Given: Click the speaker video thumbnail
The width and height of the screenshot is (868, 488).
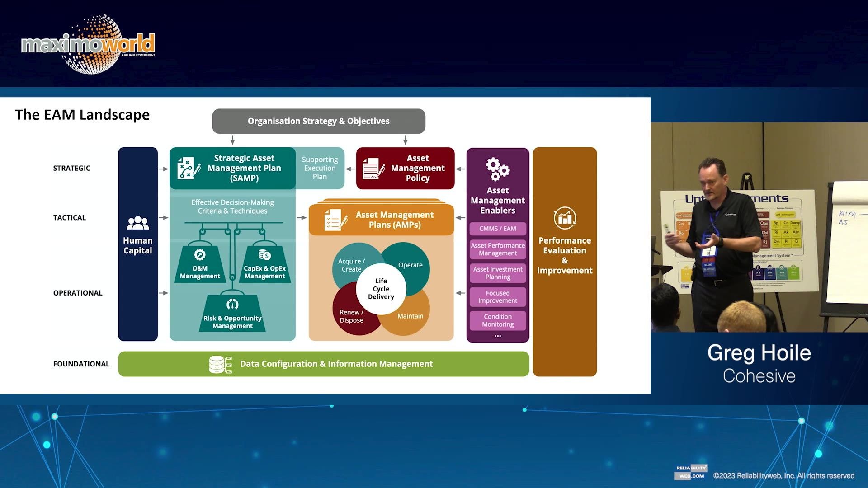Looking at the screenshot, I should [759, 227].
